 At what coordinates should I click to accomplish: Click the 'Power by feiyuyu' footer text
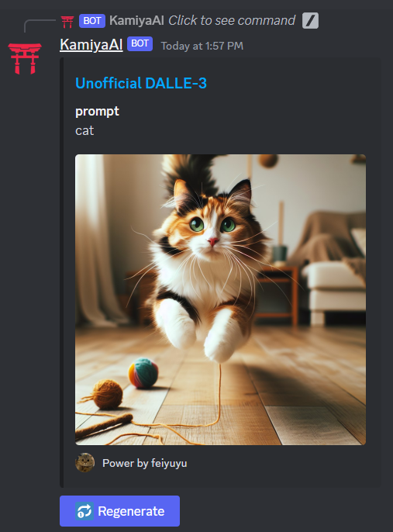145,463
